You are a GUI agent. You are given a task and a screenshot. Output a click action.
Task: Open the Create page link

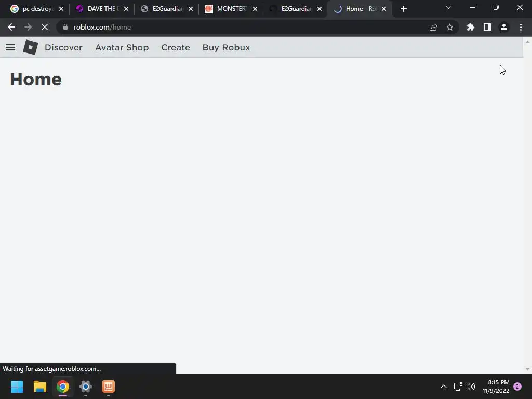176,47
